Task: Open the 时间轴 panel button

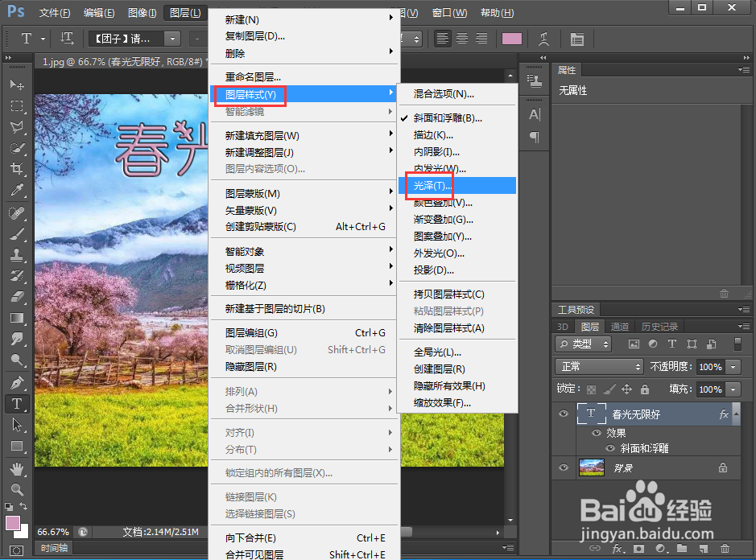Action: point(53,548)
